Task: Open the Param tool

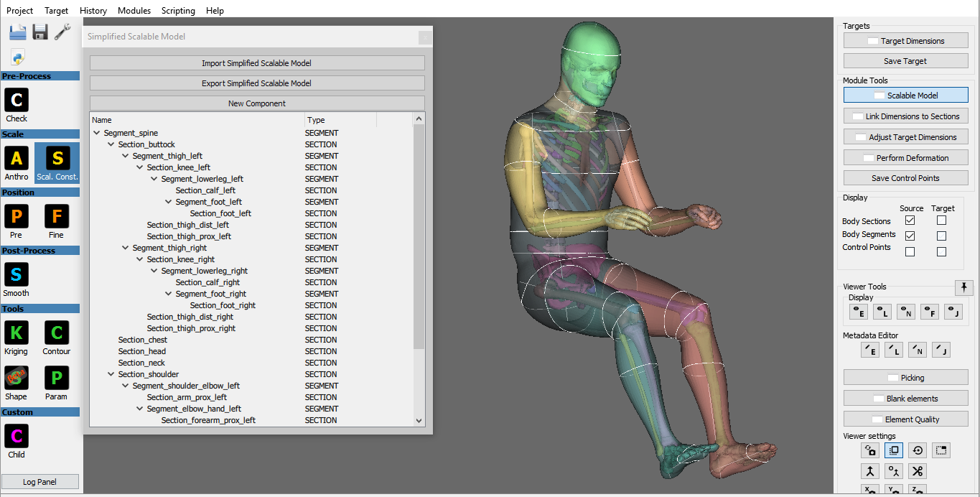Action: (x=57, y=383)
